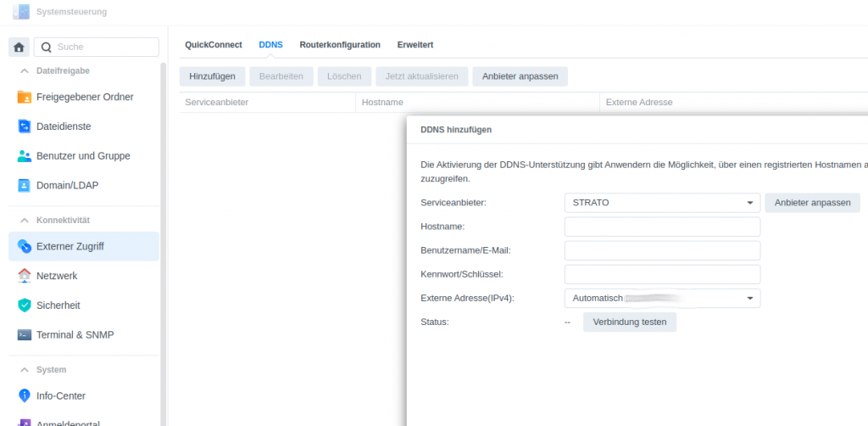
Task: Open Terminal & SNMP icon
Action: [25, 334]
